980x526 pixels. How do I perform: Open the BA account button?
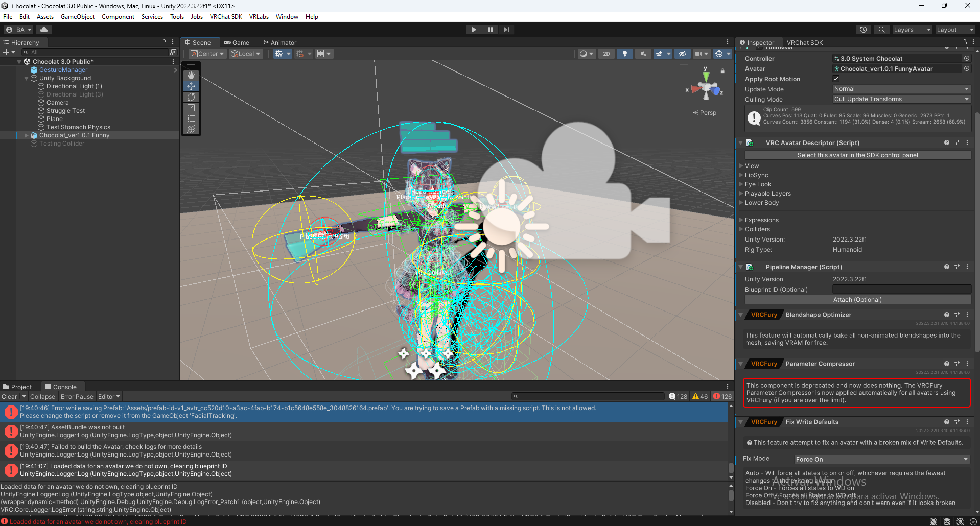coord(18,30)
